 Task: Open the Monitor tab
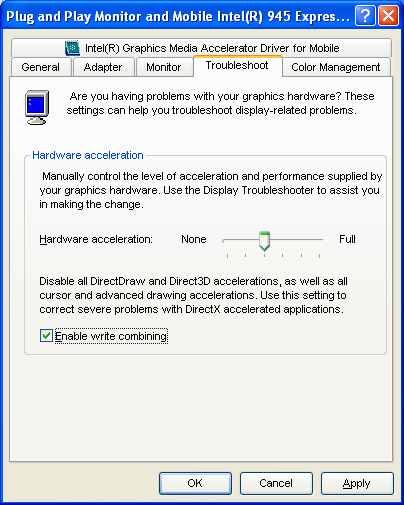click(164, 67)
